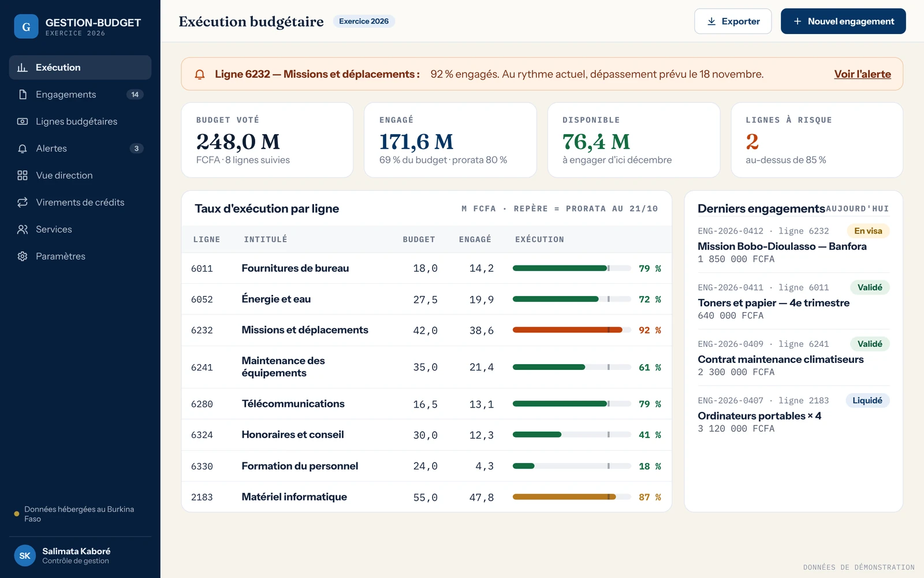
Task: Click the Services people icon
Action: pos(23,229)
